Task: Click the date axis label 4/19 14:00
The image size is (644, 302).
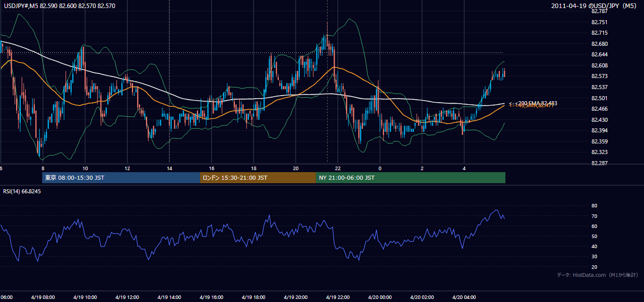Action: (x=169, y=297)
